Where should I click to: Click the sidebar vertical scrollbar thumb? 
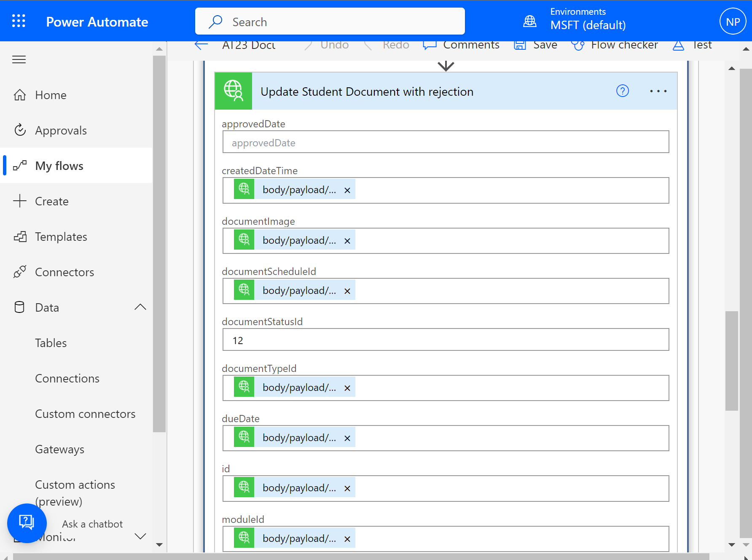[x=159, y=244]
